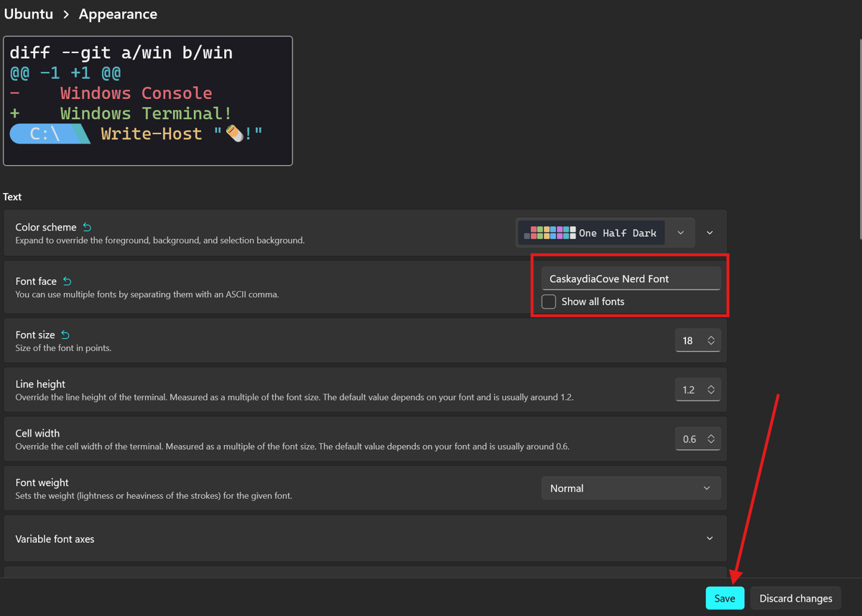862x616 pixels.
Task: Click the Font size spinner arrows
Action: click(711, 340)
